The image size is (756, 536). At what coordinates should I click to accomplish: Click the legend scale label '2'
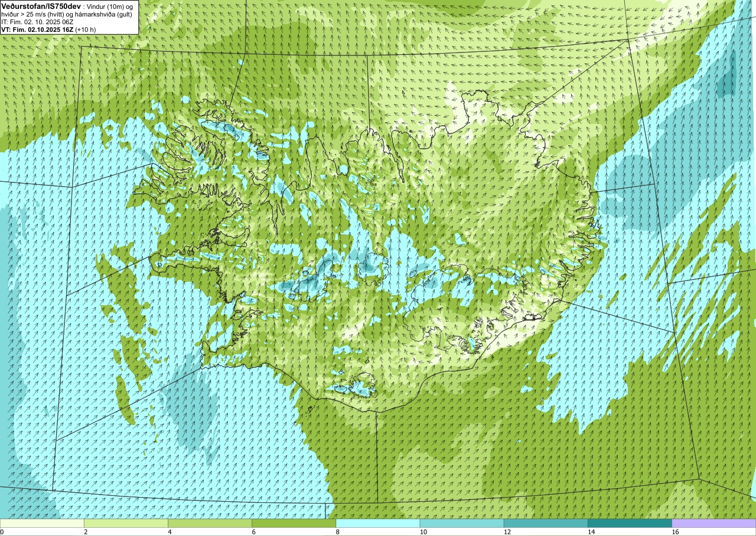[86, 532]
